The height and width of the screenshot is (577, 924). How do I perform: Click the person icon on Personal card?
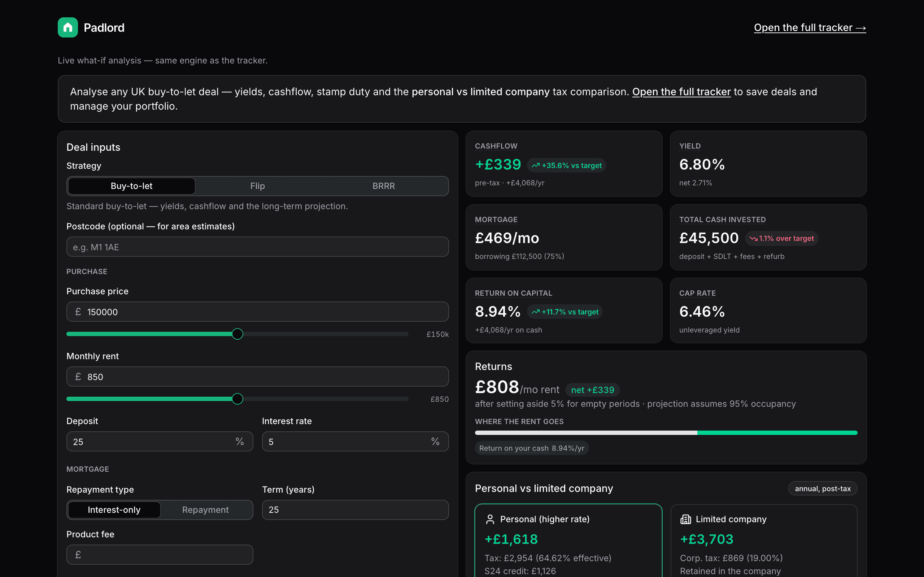tap(490, 519)
